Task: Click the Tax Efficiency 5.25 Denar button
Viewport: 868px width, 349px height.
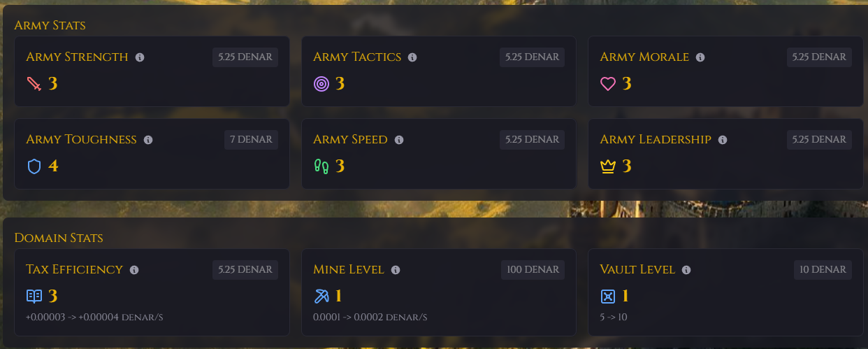Action: pos(245,270)
